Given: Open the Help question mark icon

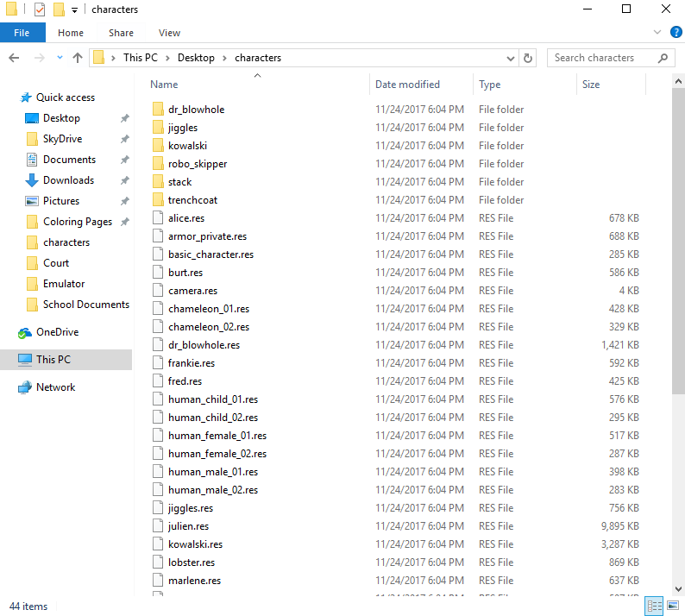Looking at the screenshot, I should point(676,32).
